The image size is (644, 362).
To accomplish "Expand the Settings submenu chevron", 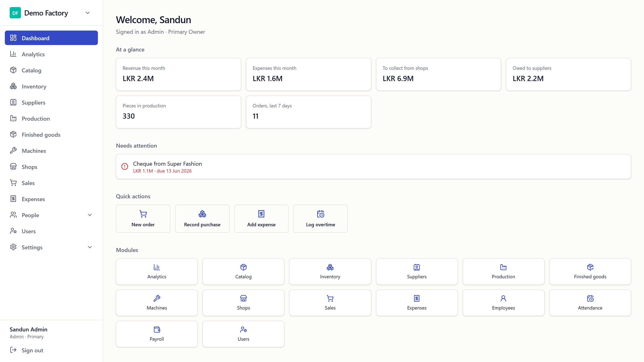I will coord(90,247).
